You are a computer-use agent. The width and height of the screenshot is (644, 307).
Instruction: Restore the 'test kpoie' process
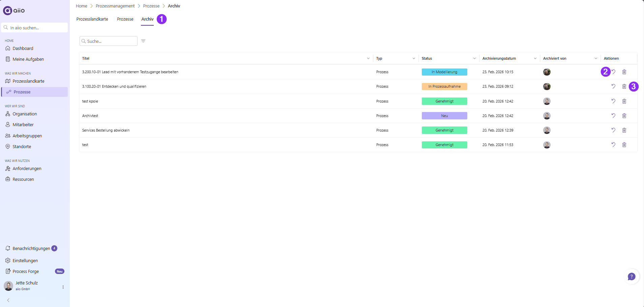[x=613, y=101]
